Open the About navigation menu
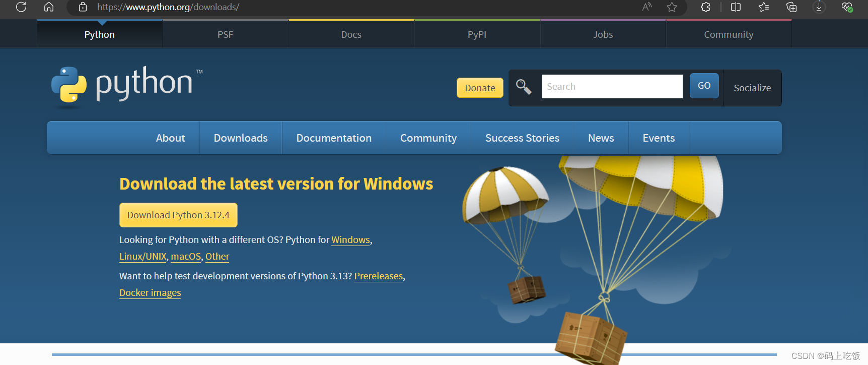868x365 pixels. tap(171, 138)
